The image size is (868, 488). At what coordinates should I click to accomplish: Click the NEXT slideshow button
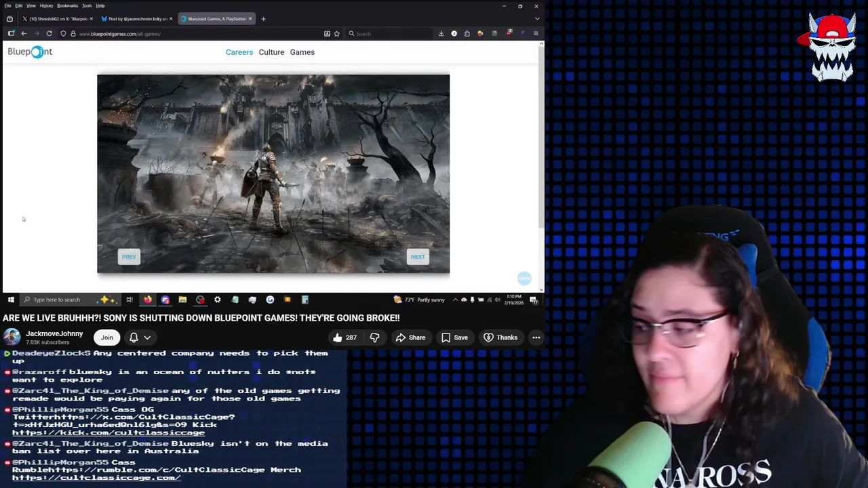(x=418, y=256)
